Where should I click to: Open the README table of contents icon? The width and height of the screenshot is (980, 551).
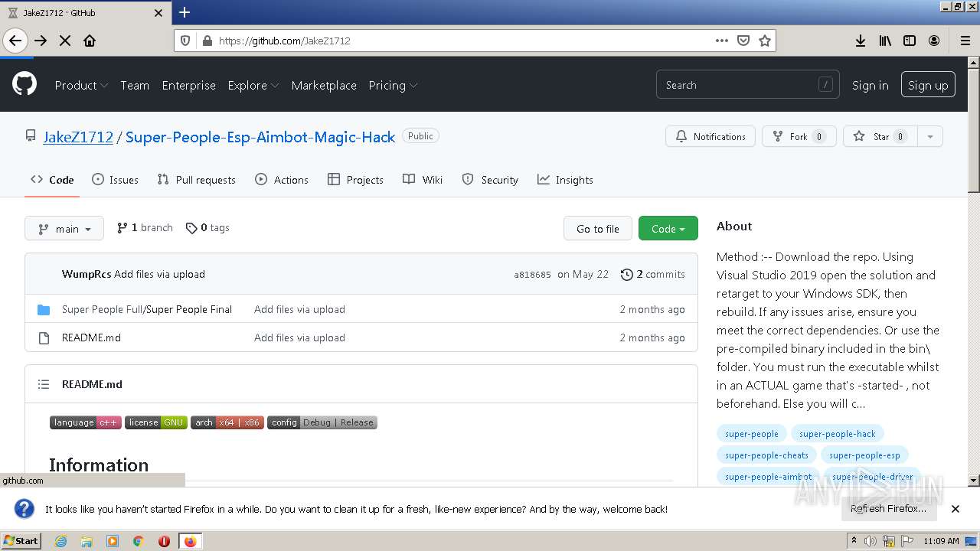pos(44,384)
